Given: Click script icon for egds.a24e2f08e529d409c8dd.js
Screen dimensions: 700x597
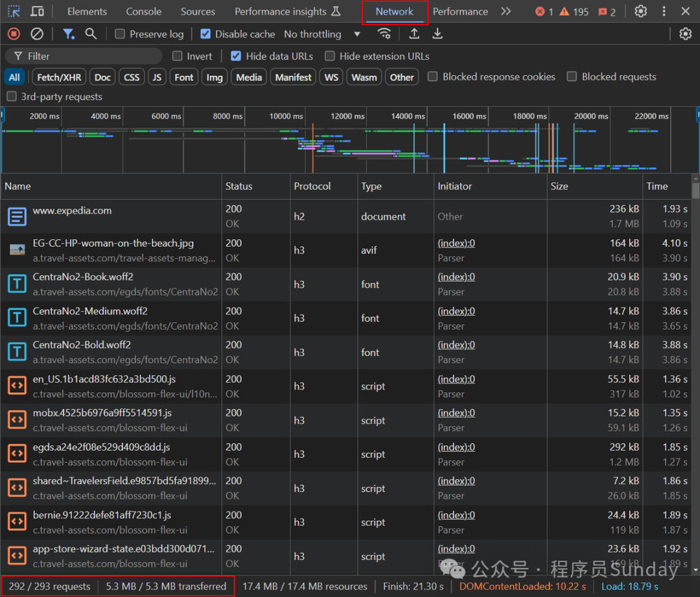Looking at the screenshot, I should (x=17, y=454).
